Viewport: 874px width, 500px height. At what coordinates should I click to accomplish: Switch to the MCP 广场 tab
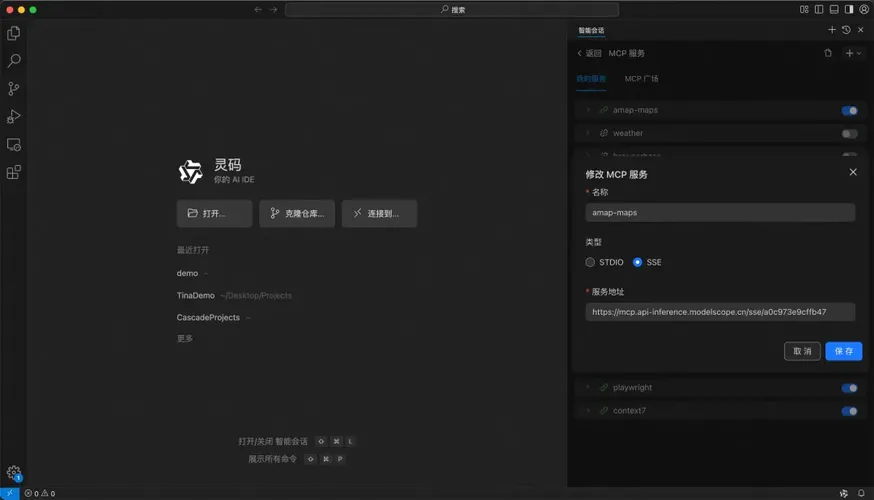641,79
